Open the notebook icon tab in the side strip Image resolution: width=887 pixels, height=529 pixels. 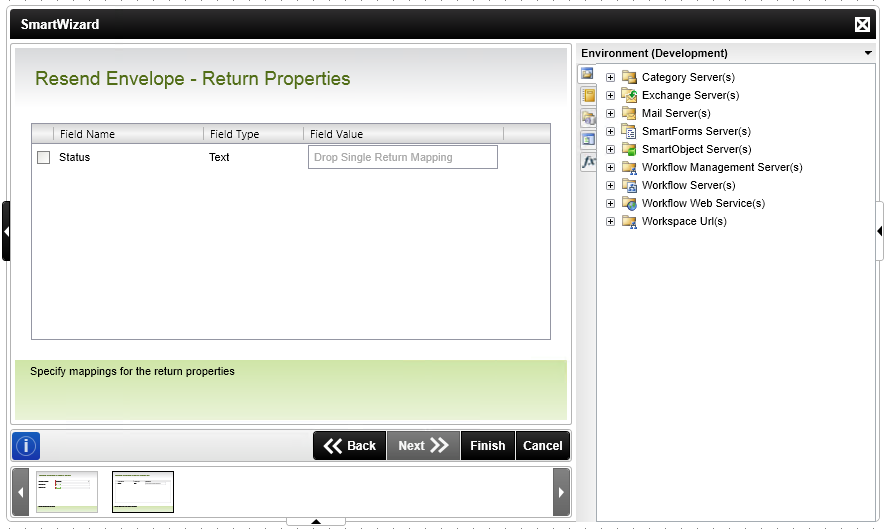pos(588,95)
